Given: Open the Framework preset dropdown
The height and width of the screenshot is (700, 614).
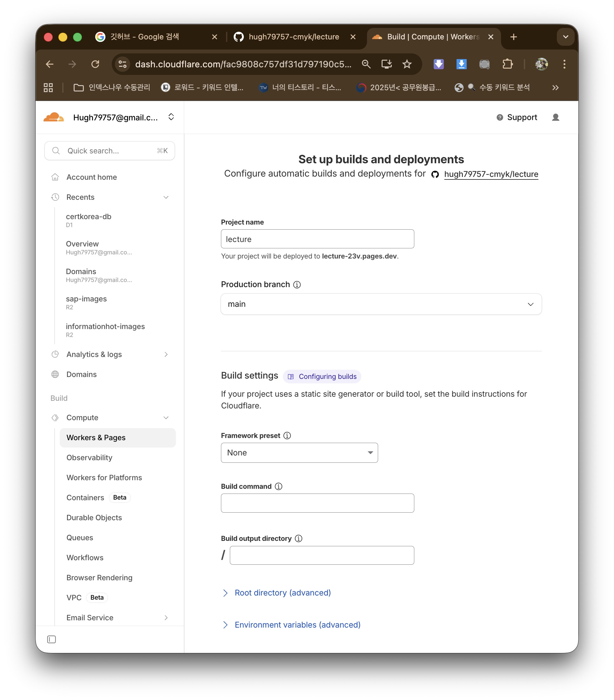Looking at the screenshot, I should [299, 453].
